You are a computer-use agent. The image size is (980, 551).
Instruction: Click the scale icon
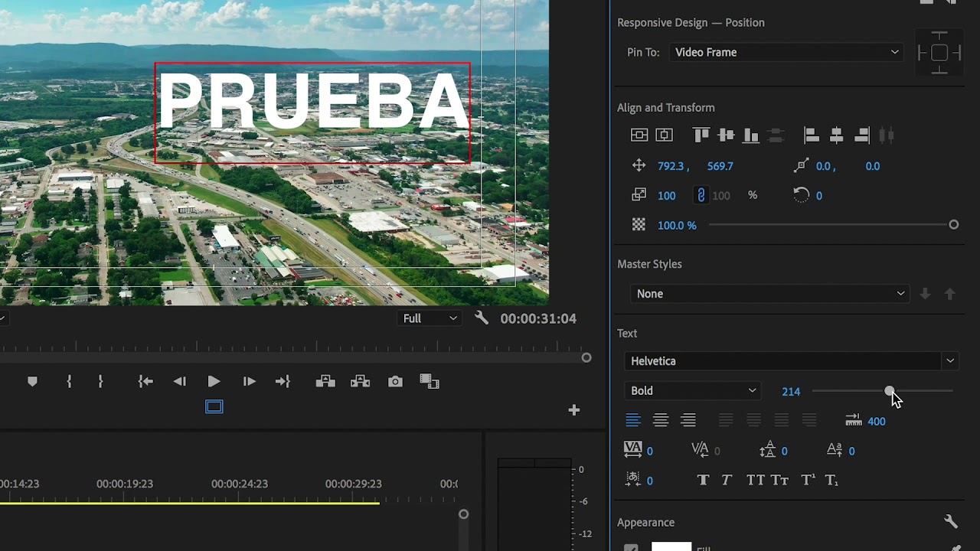[x=639, y=195]
